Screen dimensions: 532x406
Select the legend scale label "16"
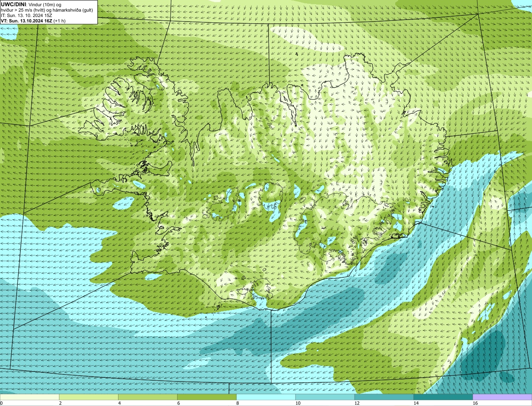tap(475, 403)
